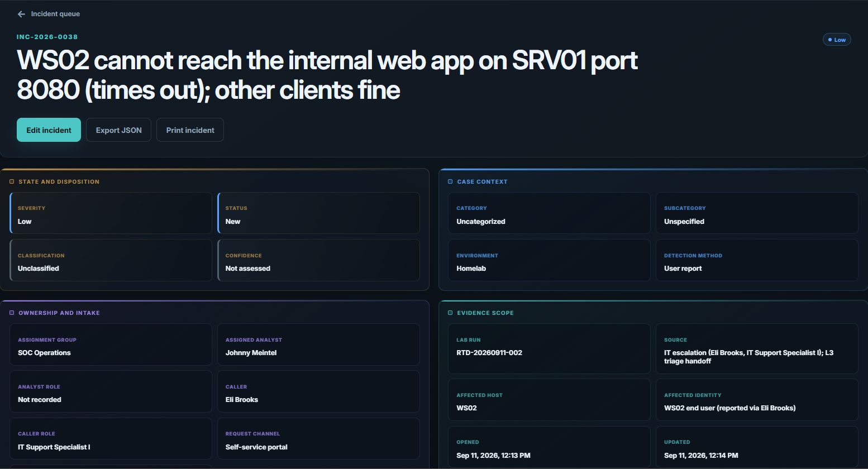The image size is (868, 469).
Task: Click the Assigned Analyst Johnny Meintel card
Action: click(x=318, y=344)
